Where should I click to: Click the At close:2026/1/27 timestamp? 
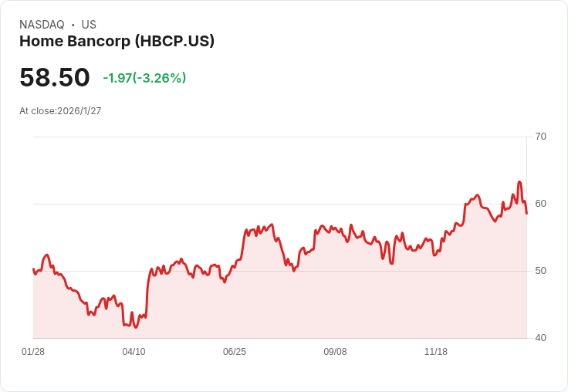click(x=60, y=111)
